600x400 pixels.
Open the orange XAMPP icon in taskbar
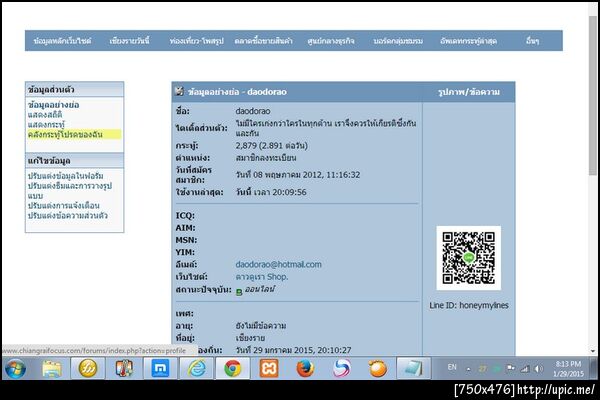click(269, 369)
